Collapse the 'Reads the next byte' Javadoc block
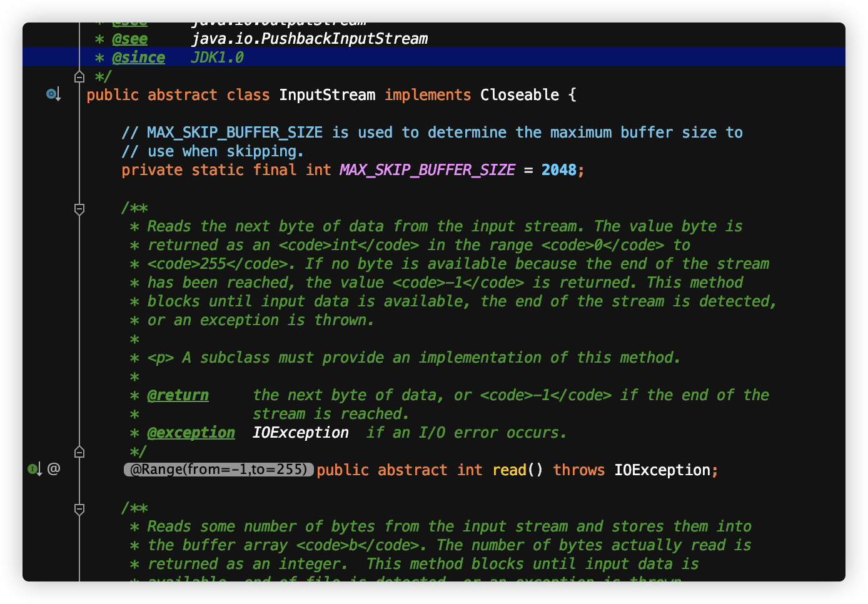Viewport: 868px width, 604px height. [x=79, y=209]
